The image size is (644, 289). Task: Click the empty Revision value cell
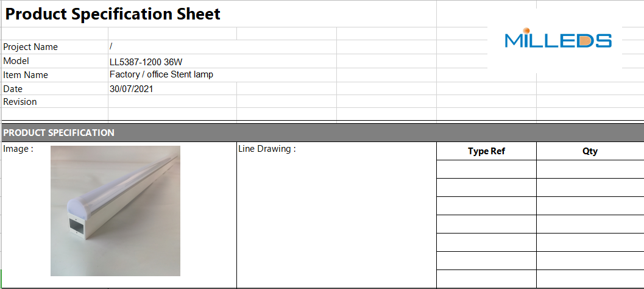click(172, 102)
